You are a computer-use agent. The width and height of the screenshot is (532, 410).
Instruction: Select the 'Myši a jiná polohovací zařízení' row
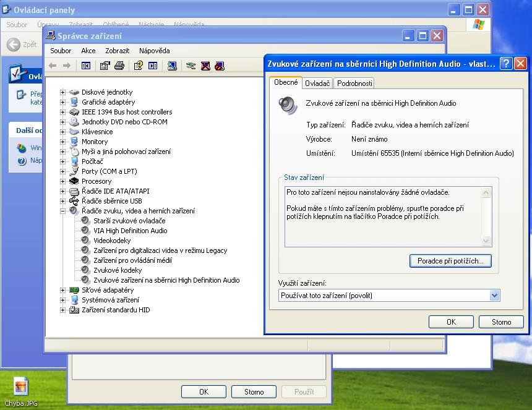pos(126,152)
